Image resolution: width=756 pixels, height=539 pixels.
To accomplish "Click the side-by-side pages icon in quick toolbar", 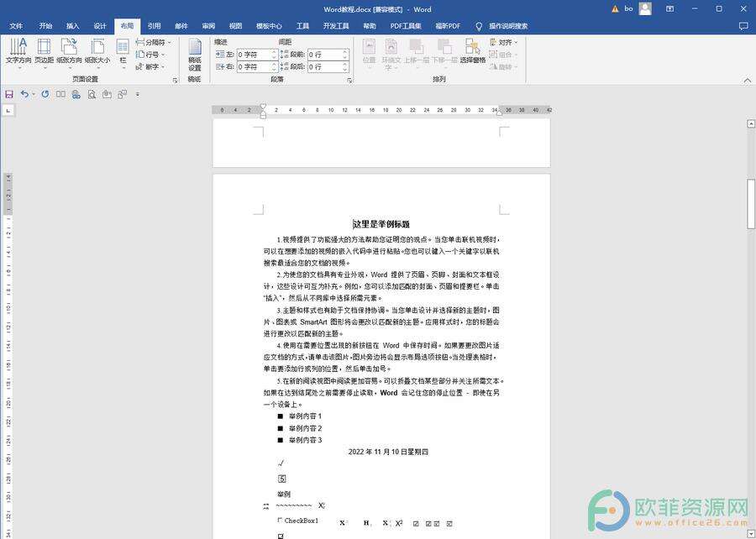I will tap(60, 94).
